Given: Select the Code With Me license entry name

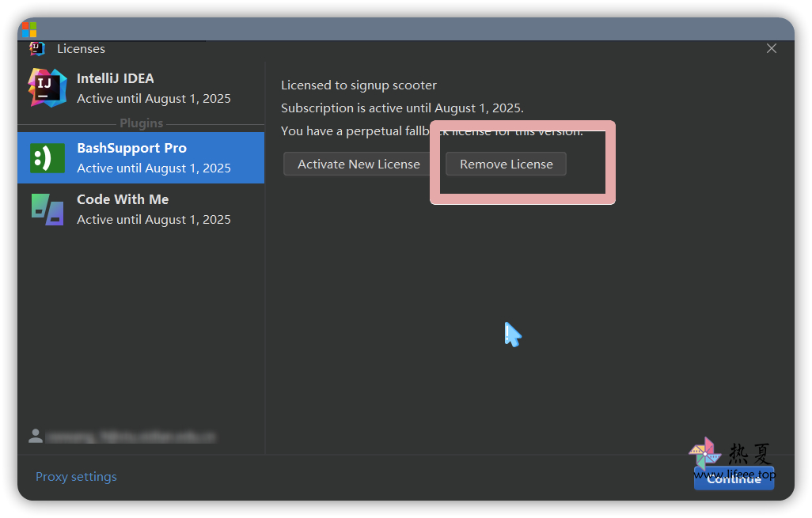Looking at the screenshot, I should point(123,199).
